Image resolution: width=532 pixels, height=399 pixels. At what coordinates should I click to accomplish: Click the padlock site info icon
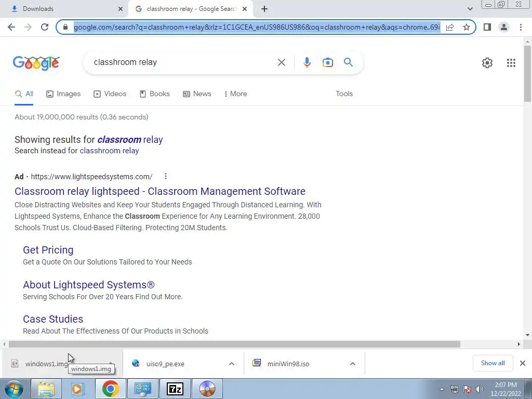pos(65,27)
